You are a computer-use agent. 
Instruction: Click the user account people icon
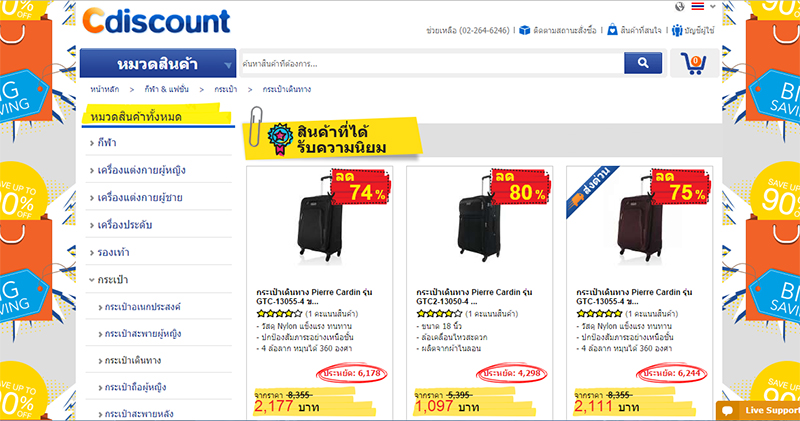(x=677, y=30)
